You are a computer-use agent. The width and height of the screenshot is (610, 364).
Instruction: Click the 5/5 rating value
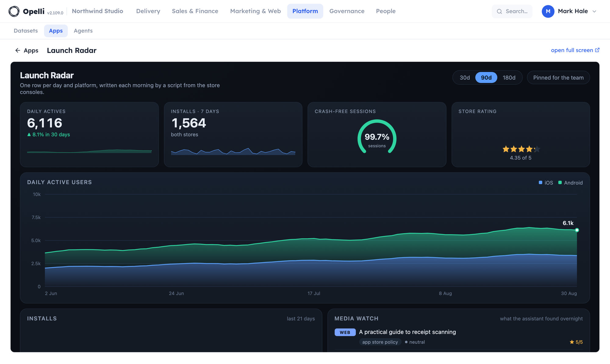click(x=579, y=342)
